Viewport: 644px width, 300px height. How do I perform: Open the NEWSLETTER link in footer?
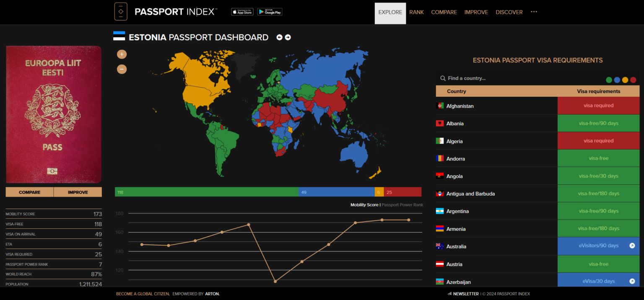(466, 294)
